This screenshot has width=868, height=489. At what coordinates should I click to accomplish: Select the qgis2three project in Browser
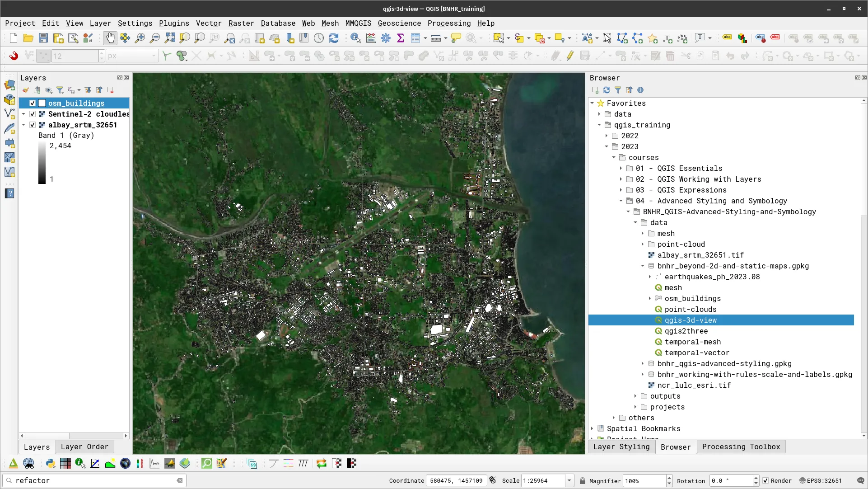[686, 331]
